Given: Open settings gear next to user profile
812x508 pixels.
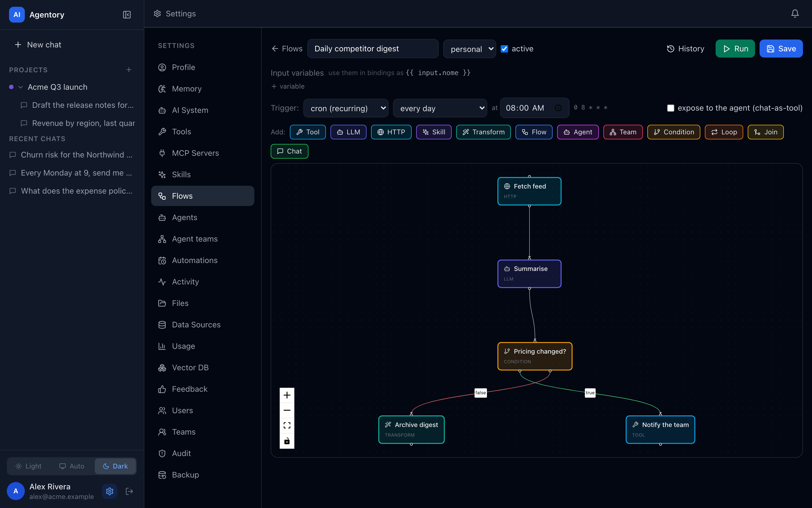Looking at the screenshot, I should pyautogui.click(x=110, y=491).
